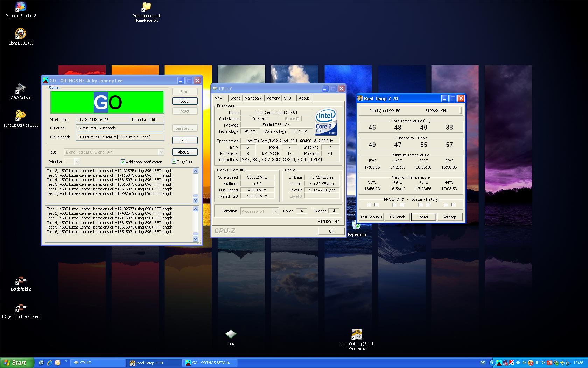
Task: Click the Intel Core 2 Quad logo
Action: point(326,121)
